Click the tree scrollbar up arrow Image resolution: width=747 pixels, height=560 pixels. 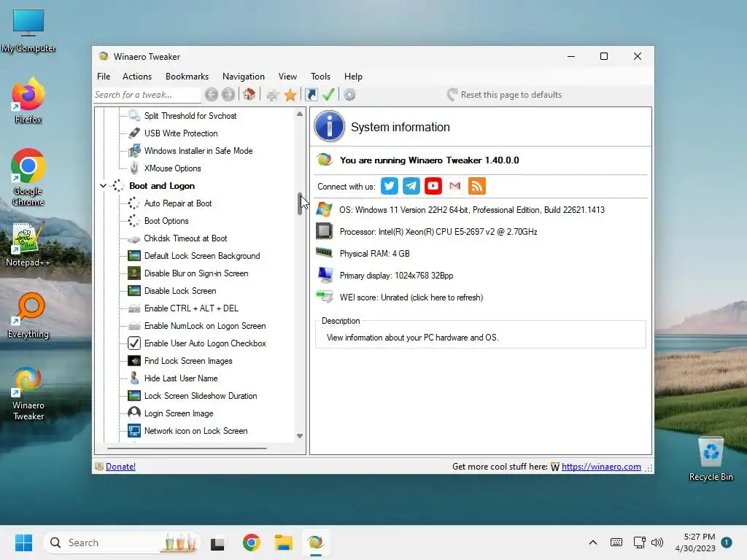pyautogui.click(x=300, y=114)
